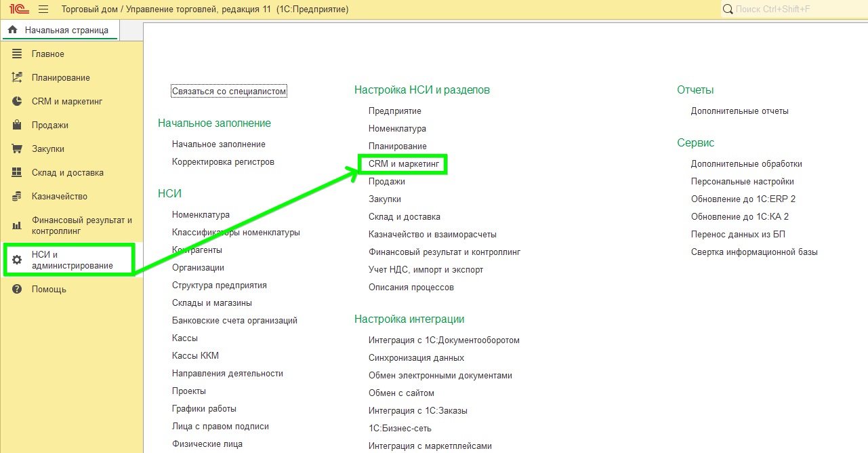This screenshot has height=453, width=868.
Task: Open the Планирование sidebar section
Action: pos(61,78)
